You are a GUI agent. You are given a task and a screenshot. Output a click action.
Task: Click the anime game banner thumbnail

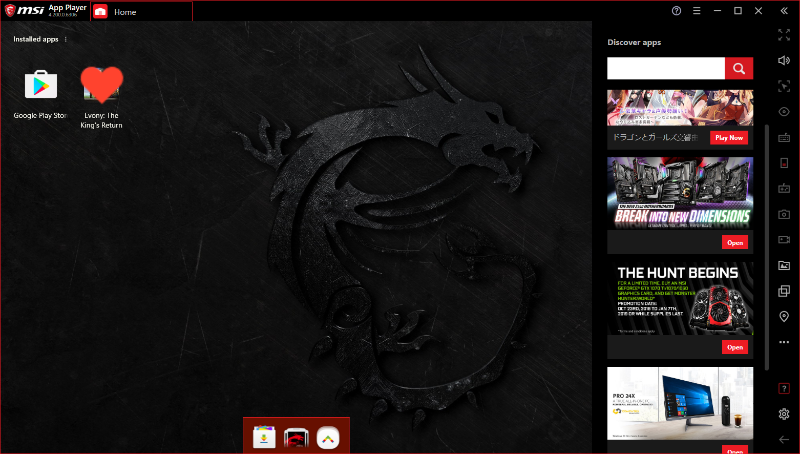[680, 108]
